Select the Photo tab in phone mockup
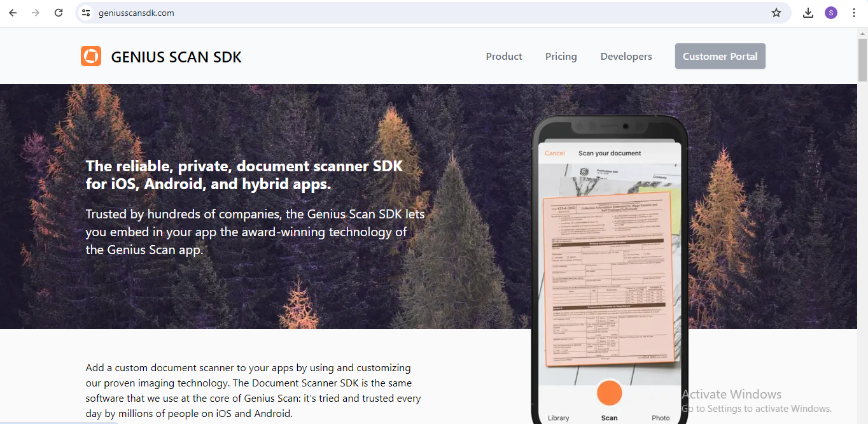 [x=661, y=418]
